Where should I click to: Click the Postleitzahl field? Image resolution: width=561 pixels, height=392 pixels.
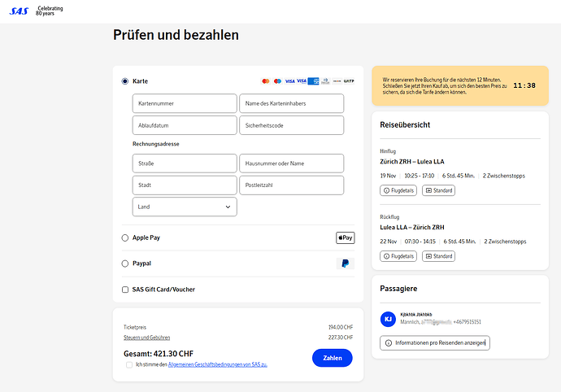click(292, 185)
